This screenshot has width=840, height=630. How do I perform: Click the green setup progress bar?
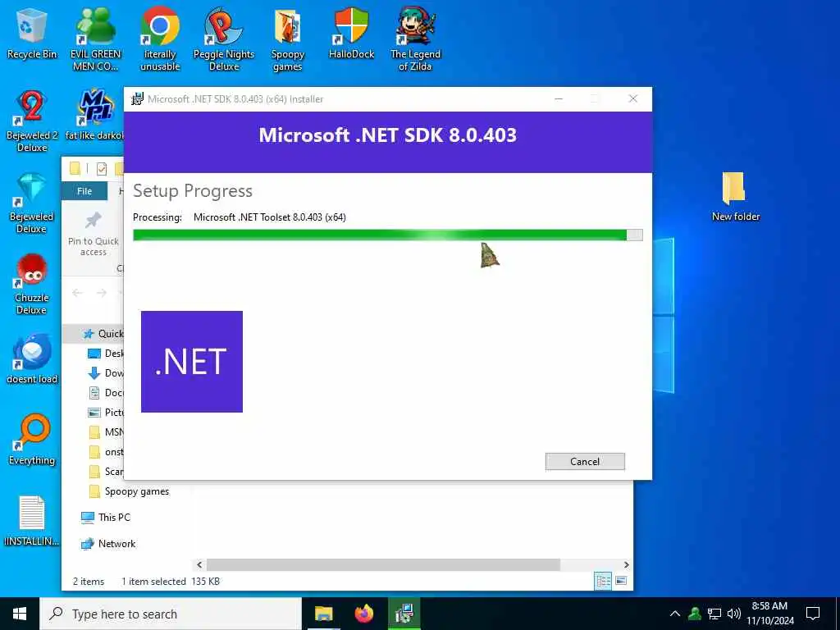pyautogui.click(x=387, y=235)
